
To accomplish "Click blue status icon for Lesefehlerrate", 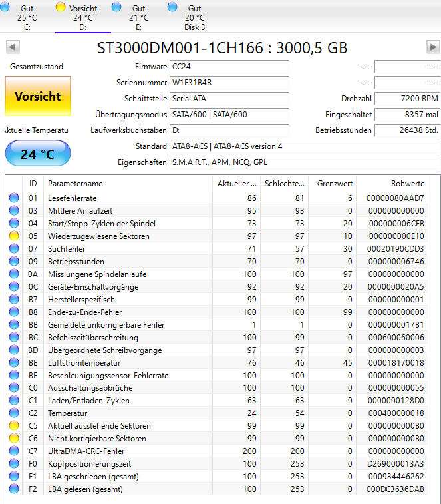I will 14,198.
